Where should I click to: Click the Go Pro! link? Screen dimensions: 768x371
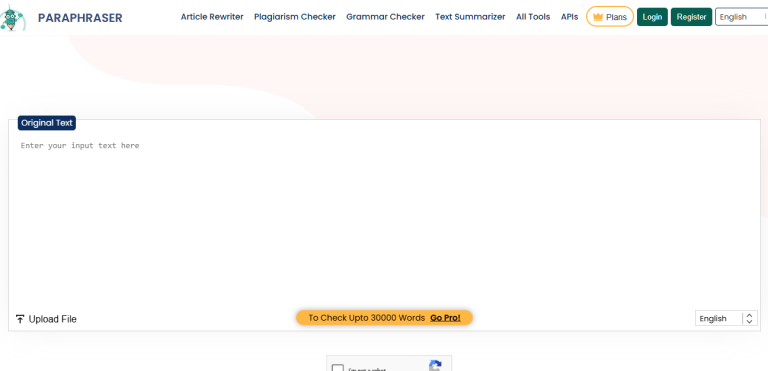tap(445, 318)
